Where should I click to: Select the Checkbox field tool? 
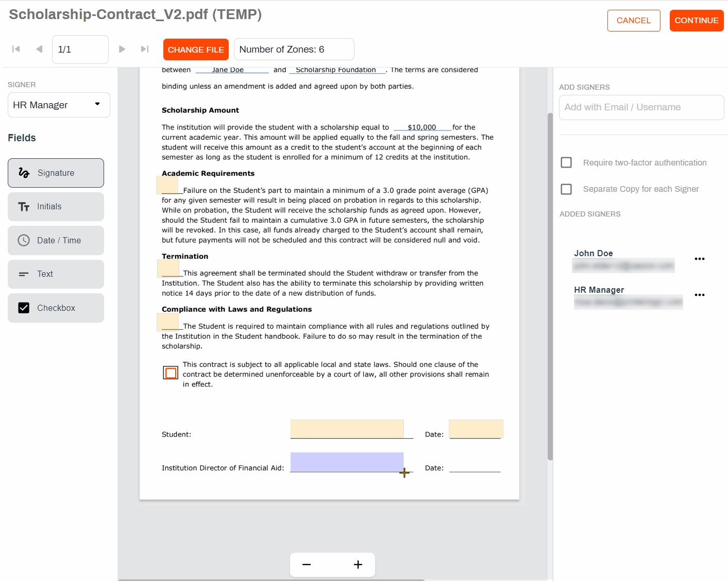56,308
